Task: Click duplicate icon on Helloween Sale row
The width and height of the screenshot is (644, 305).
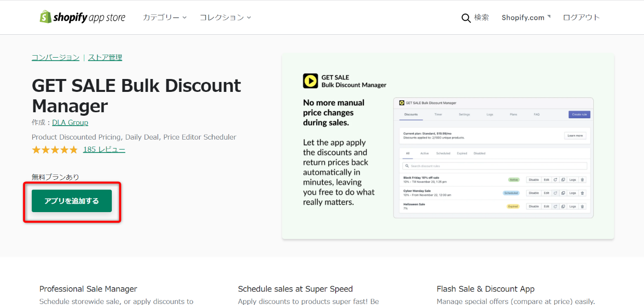Action: (x=563, y=206)
